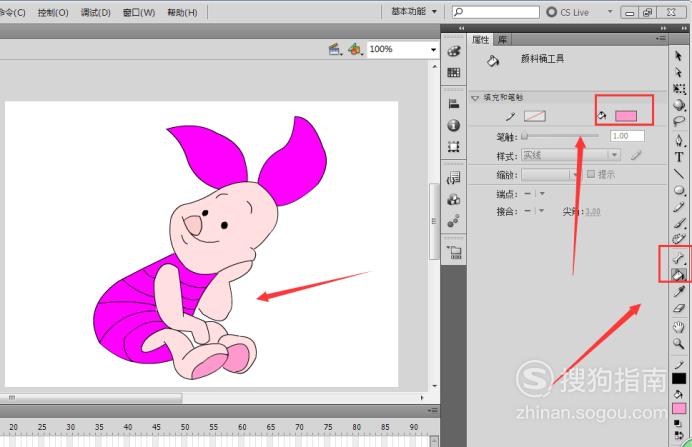Click the pink fill swatch in tools panel
Screen dimensions: 692x447
679,409
